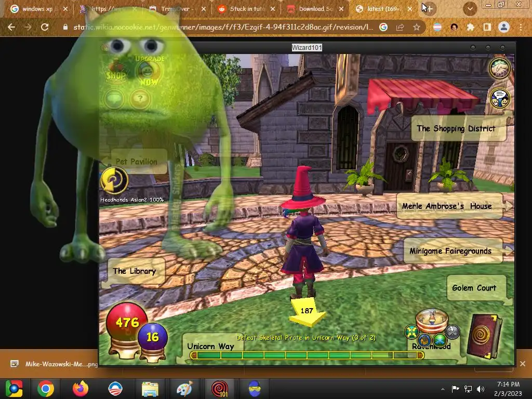The width and height of the screenshot is (532, 399).
Task: Open Paint from the taskbar
Action: pos(184,389)
